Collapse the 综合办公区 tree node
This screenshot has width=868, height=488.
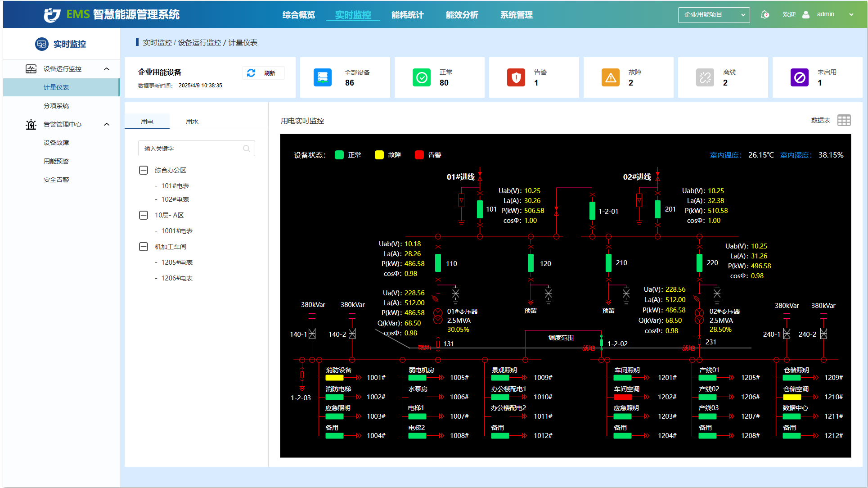point(144,170)
